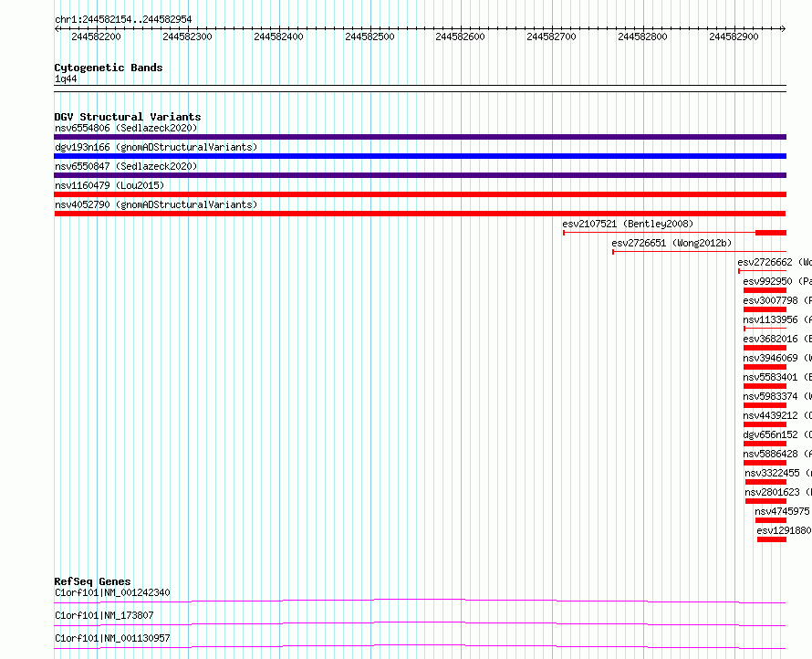Click the red bar under nsv4052790
Image resolution: width=812 pixels, height=659 pixels.
420,214
